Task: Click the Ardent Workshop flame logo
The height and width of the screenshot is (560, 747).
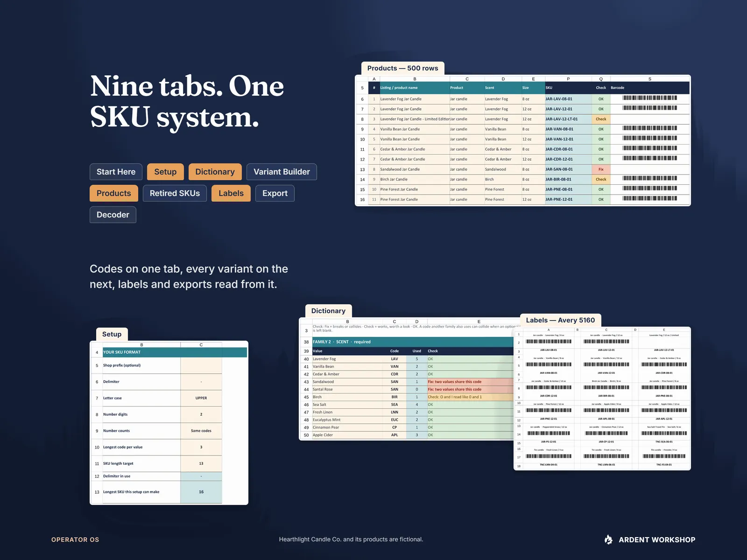Action: pos(608,539)
